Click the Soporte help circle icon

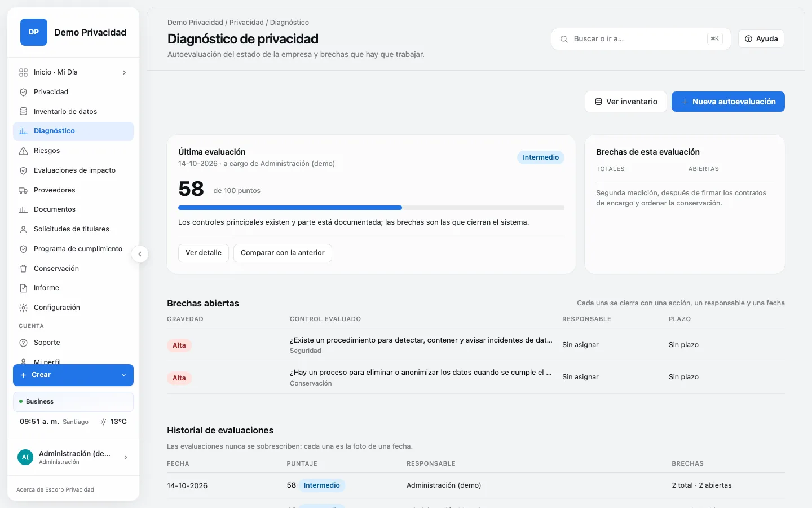(23, 343)
